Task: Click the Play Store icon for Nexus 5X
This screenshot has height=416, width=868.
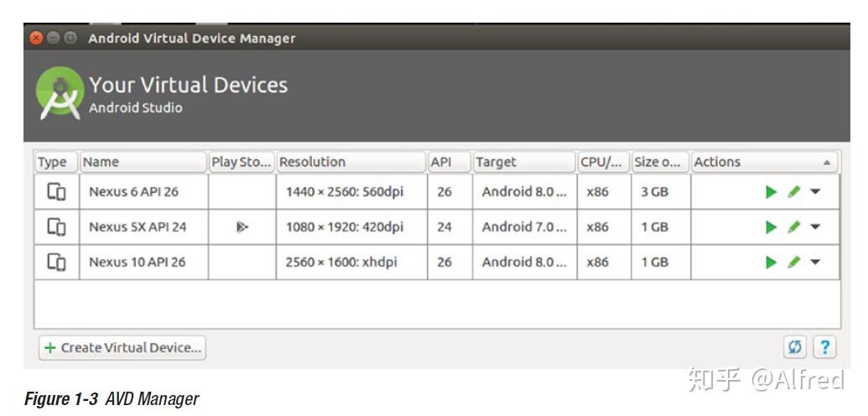Action: [x=242, y=227]
